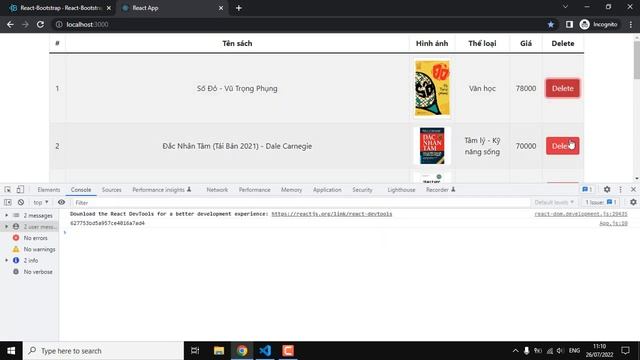Click the browser back arrow
Image resolution: width=640 pixels, height=360 pixels.
tap(10, 24)
